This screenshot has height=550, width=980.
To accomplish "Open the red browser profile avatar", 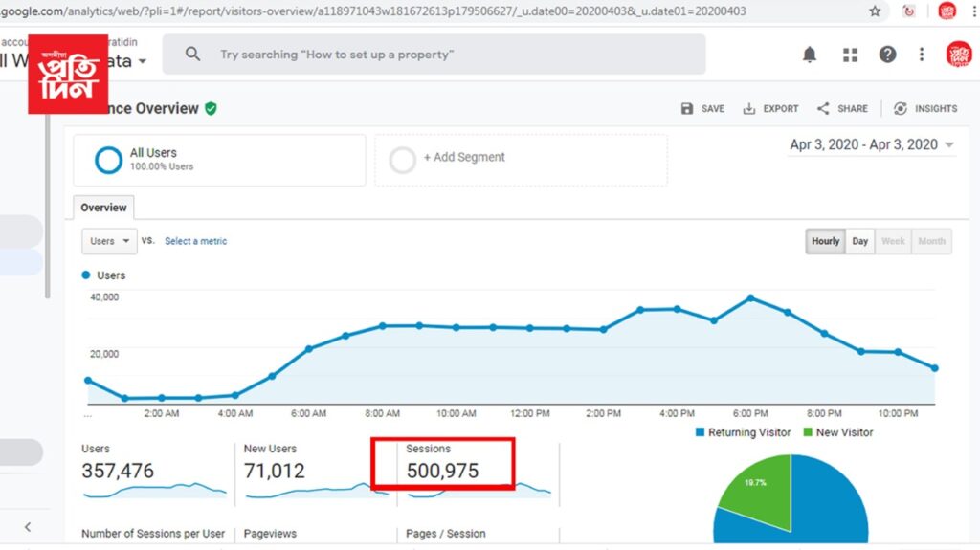I will click(947, 11).
